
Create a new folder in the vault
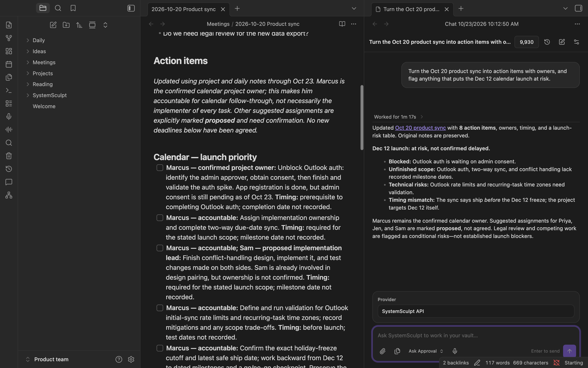[66, 25]
